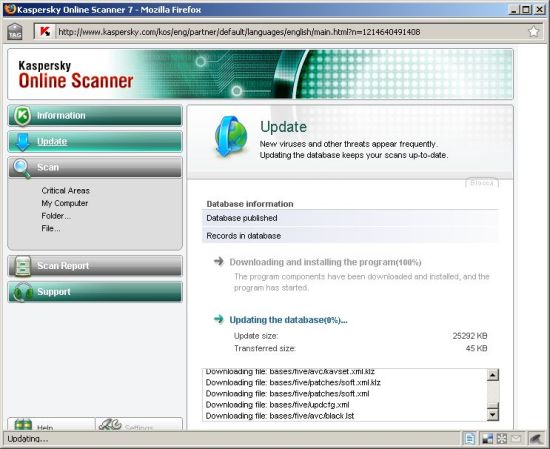Click the magnifying glass icon on Scan
This screenshot has width=550, height=449.
tap(22, 168)
